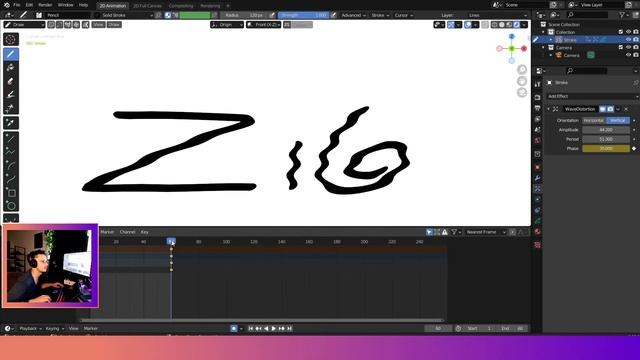Select the Cutter tool
Image resolution: width=640 pixels, height=360 pixels.
(11, 108)
